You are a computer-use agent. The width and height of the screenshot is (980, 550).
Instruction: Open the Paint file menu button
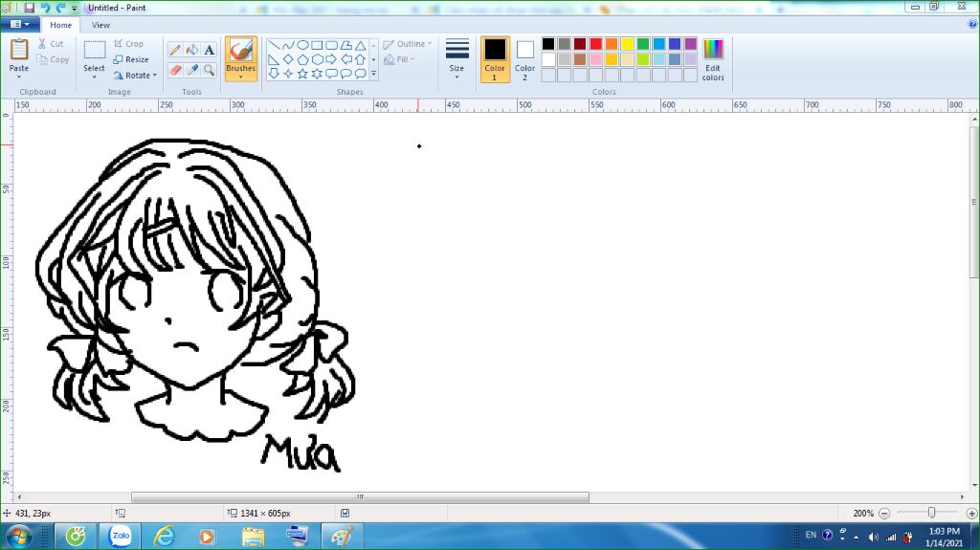[20, 24]
